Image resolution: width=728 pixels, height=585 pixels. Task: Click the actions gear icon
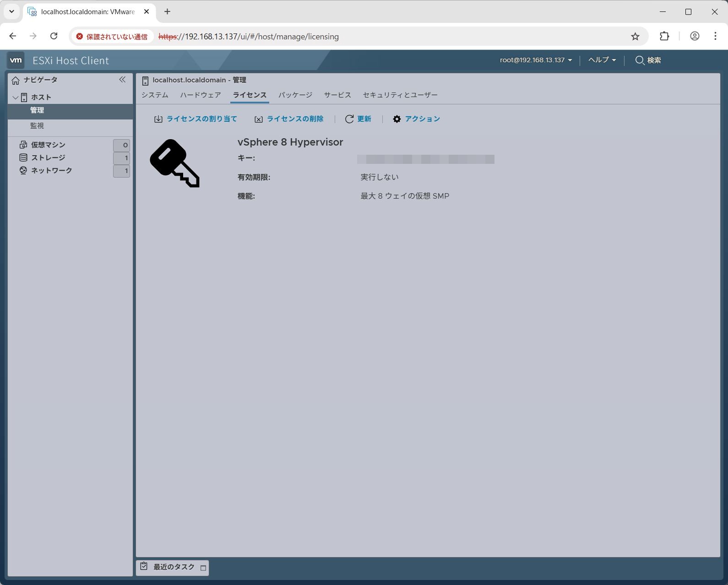(x=397, y=119)
